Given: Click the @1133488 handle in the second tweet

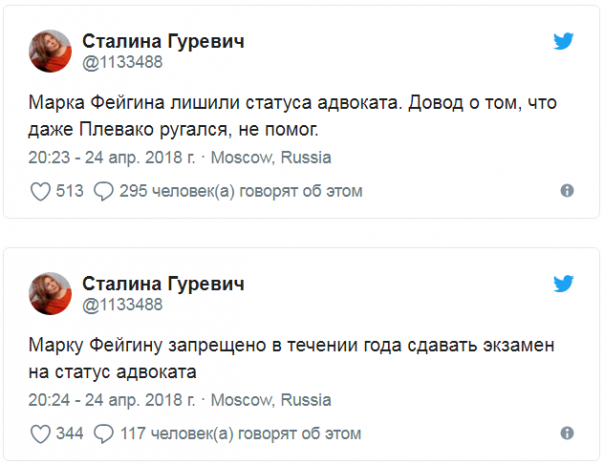Looking at the screenshot, I should click(x=122, y=304).
